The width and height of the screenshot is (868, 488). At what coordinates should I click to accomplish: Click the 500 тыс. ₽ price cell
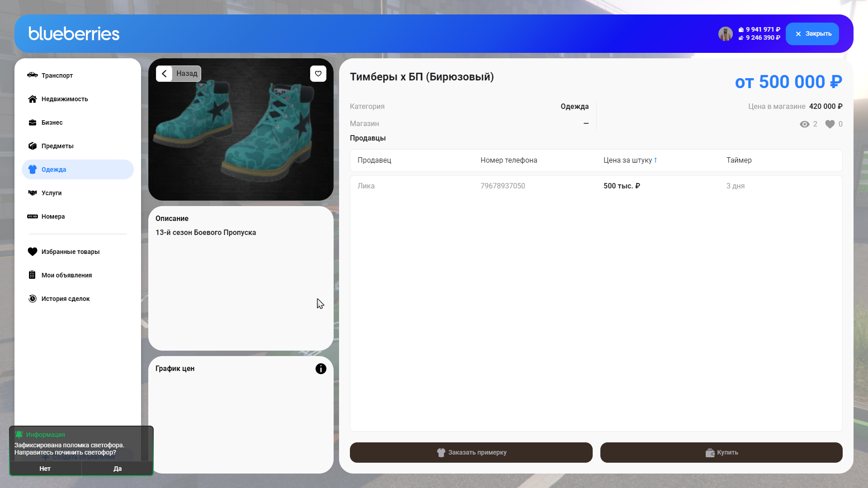coord(622,186)
